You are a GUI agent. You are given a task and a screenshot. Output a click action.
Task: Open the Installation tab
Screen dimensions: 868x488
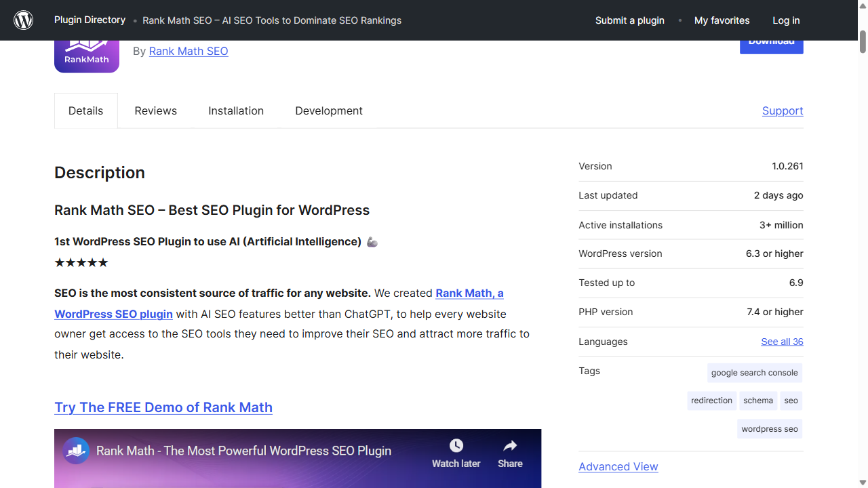pos(236,110)
